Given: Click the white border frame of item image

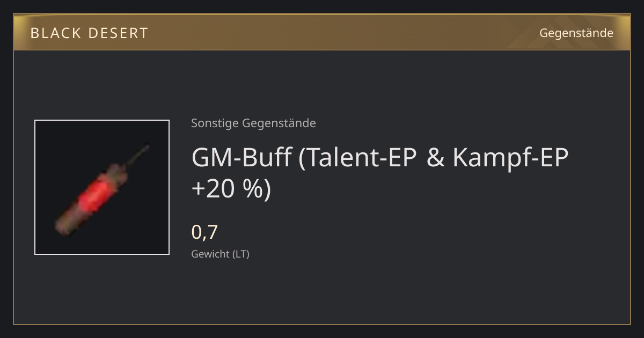Looking at the screenshot, I should [35, 187].
